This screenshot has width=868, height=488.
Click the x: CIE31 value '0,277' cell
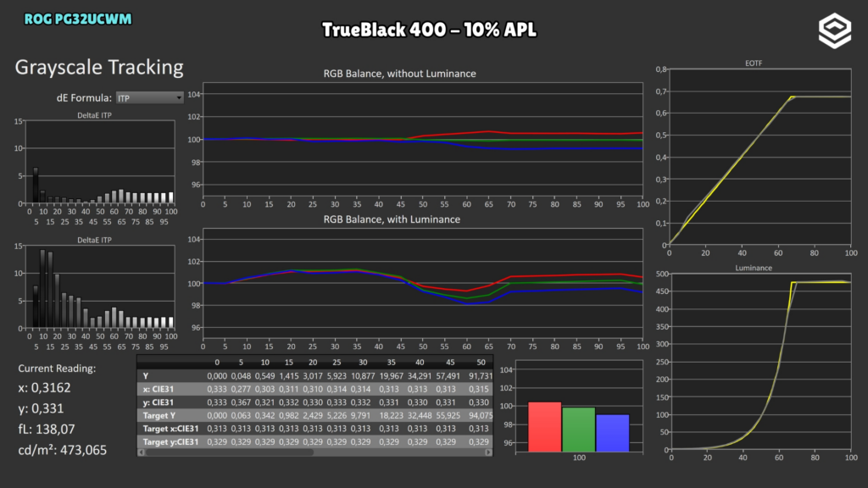tap(241, 389)
